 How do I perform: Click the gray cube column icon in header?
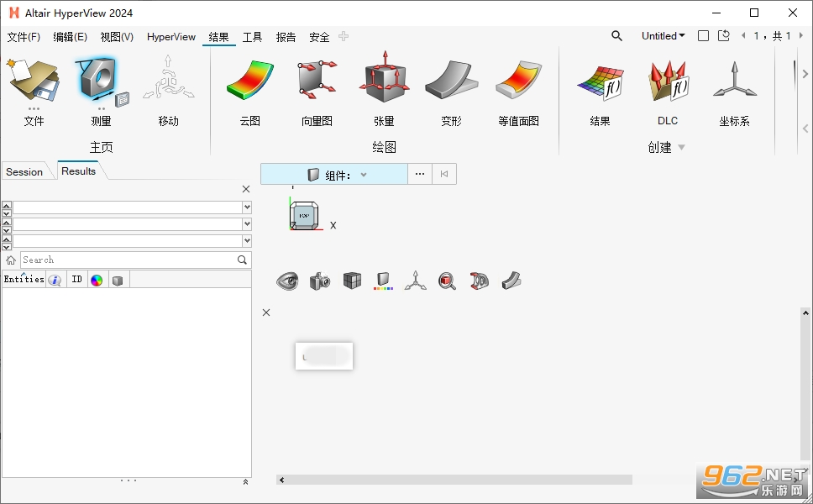[118, 280]
